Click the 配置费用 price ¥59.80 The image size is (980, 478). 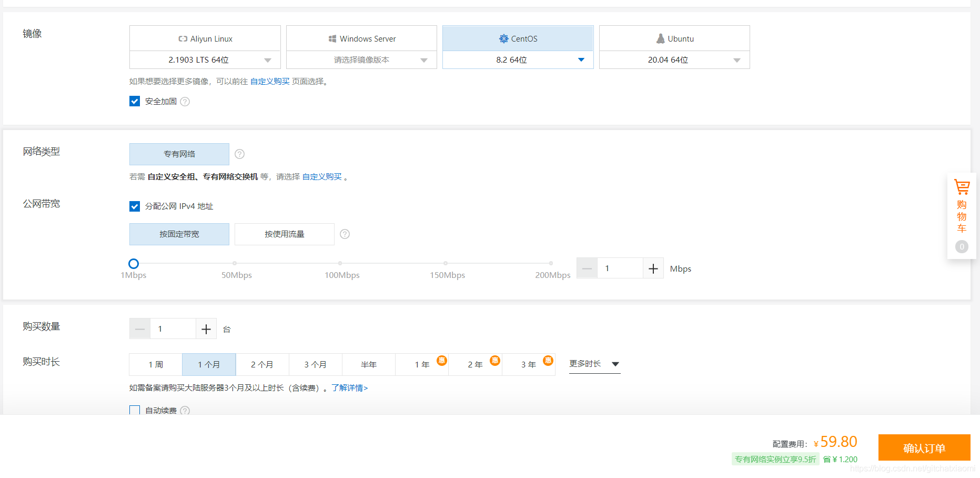(835, 442)
